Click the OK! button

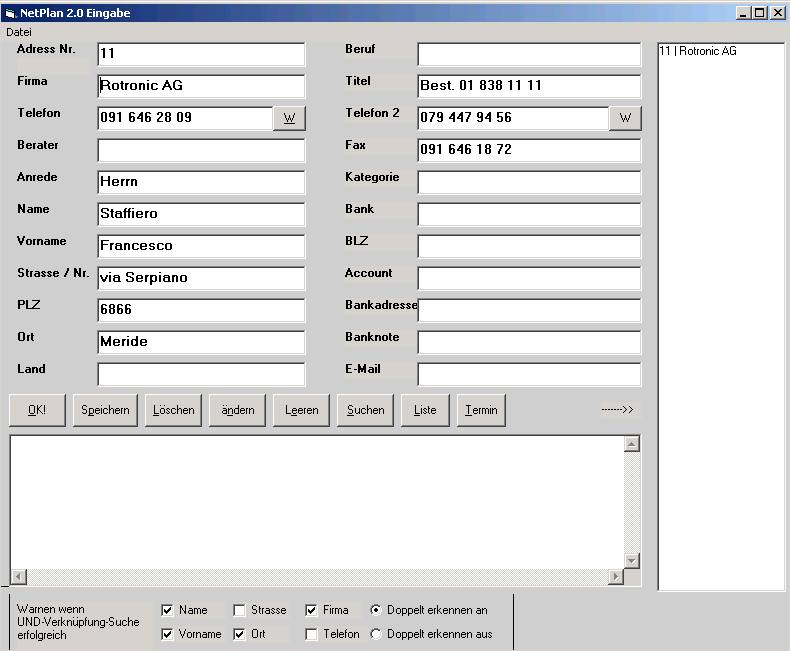[x=37, y=410]
